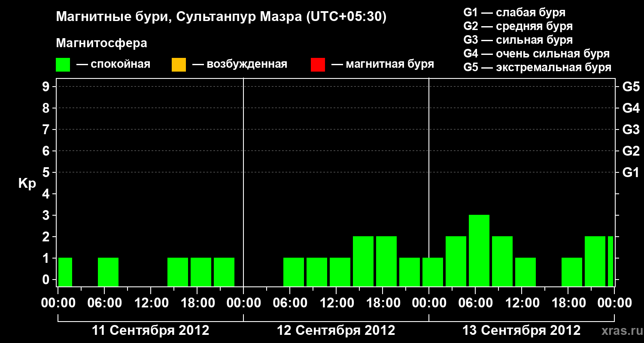Click the '— возбужденная' legend label
The image size is (644, 343).
[240, 64]
